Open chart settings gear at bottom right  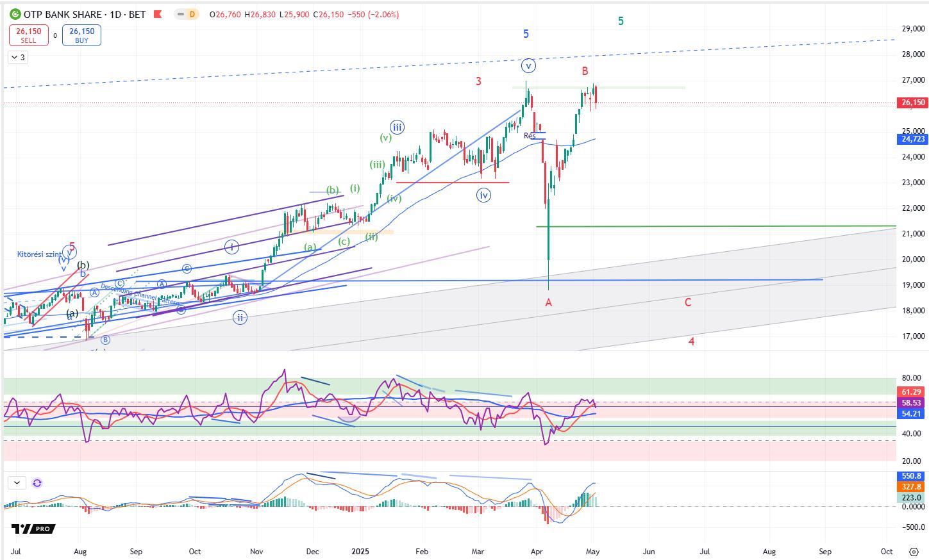914,552
